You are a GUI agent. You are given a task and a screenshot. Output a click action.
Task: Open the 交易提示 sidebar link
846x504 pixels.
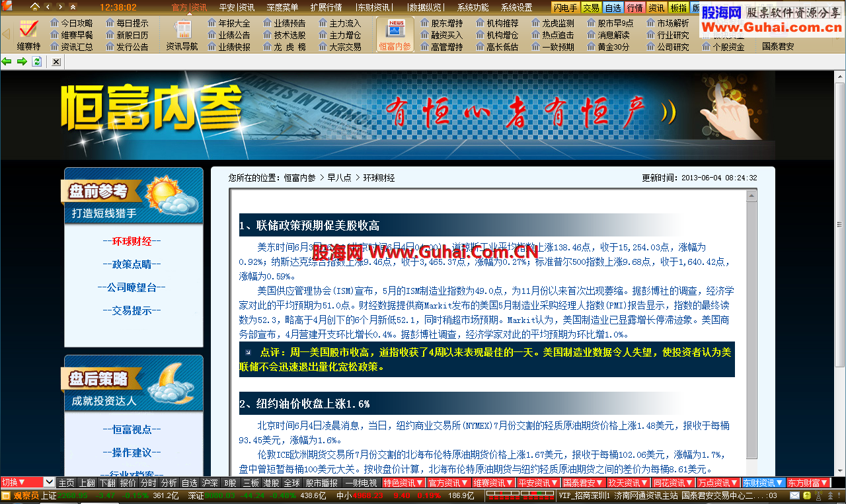(132, 310)
